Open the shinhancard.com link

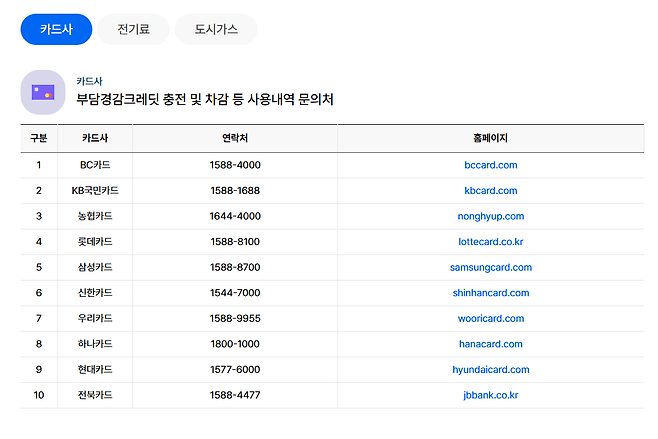pyautogui.click(x=490, y=293)
